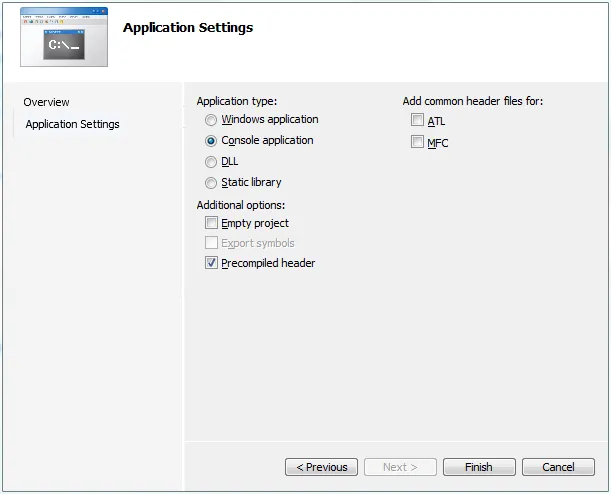Go back with the Previous button
The image size is (611, 494).
[x=321, y=467]
